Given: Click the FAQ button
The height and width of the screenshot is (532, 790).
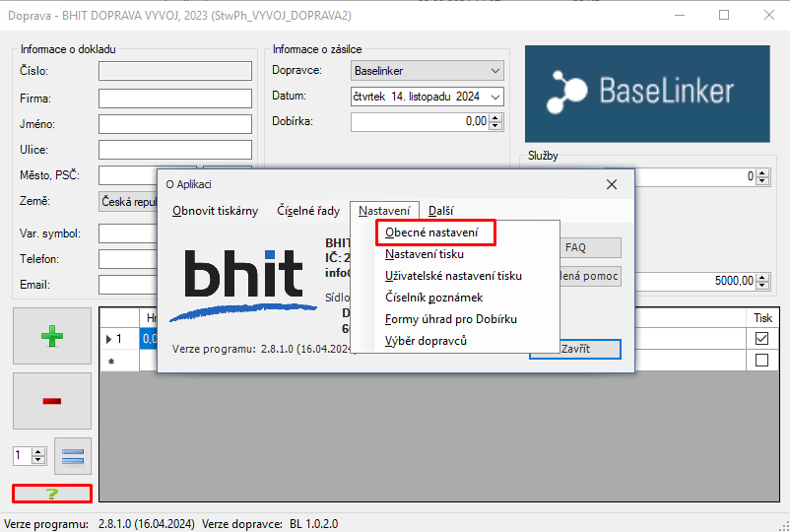Looking at the screenshot, I should click(590, 248).
